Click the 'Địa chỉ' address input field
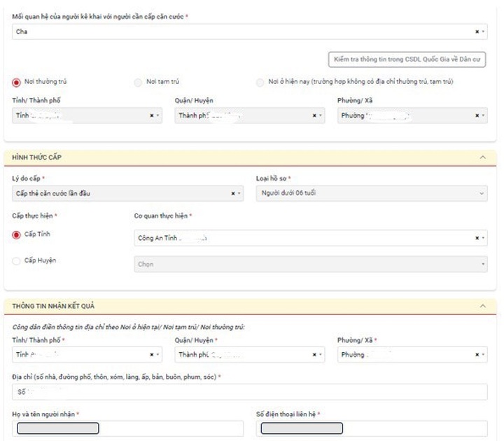Viewport: 504px width, 441px height. (250, 392)
